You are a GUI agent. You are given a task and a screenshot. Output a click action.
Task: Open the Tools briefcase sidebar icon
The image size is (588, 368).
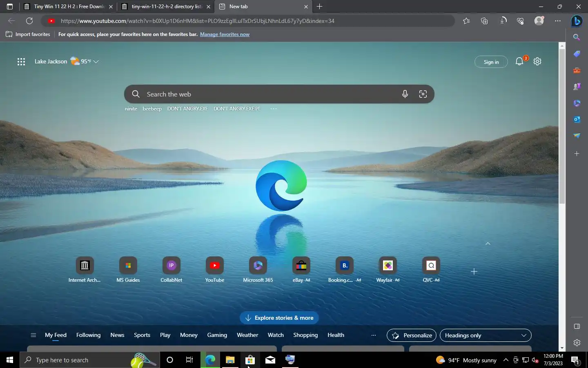[x=577, y=70]
